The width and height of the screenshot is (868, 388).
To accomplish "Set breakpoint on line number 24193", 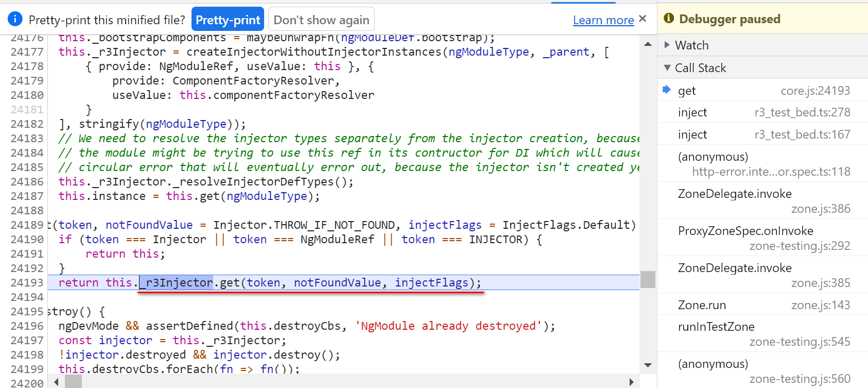I will click(27, 282).
